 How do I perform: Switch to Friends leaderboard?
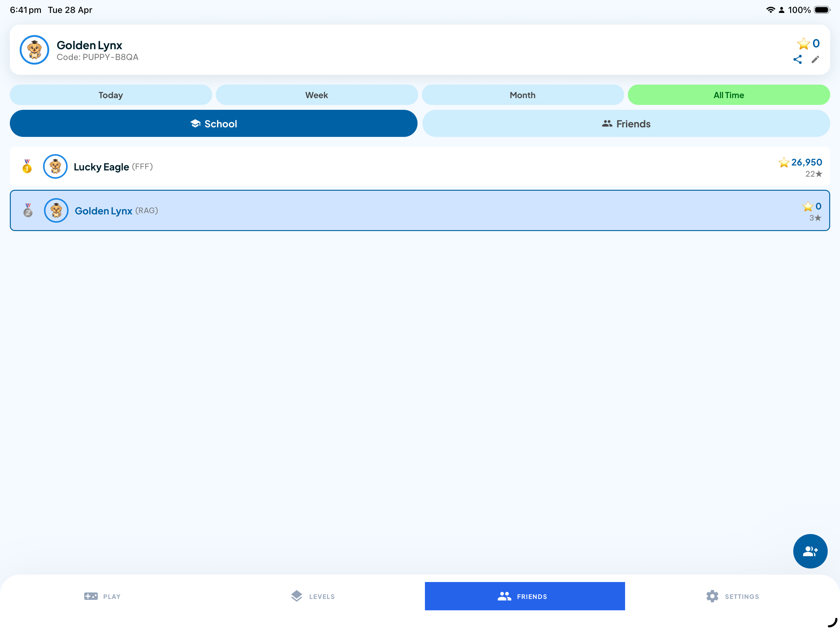pos(626,123)
